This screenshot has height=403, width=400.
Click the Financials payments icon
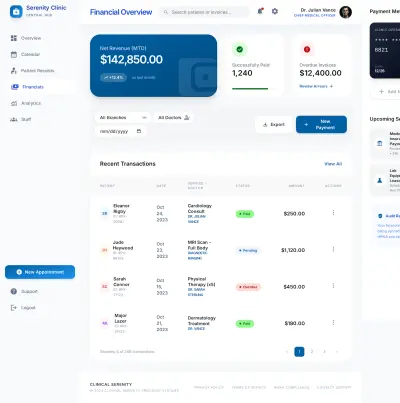[15, 87]
